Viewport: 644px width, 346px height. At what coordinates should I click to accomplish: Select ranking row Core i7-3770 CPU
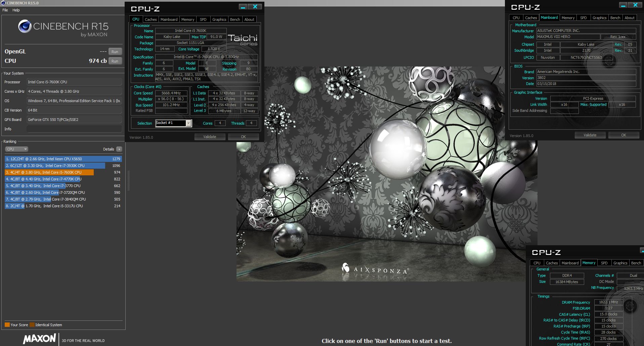point(63,186)
